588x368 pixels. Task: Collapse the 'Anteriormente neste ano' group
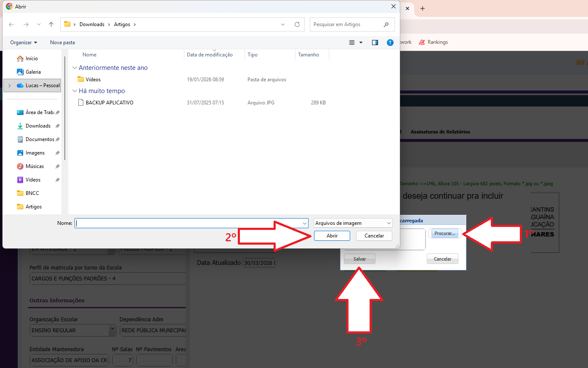click(74, 68)
